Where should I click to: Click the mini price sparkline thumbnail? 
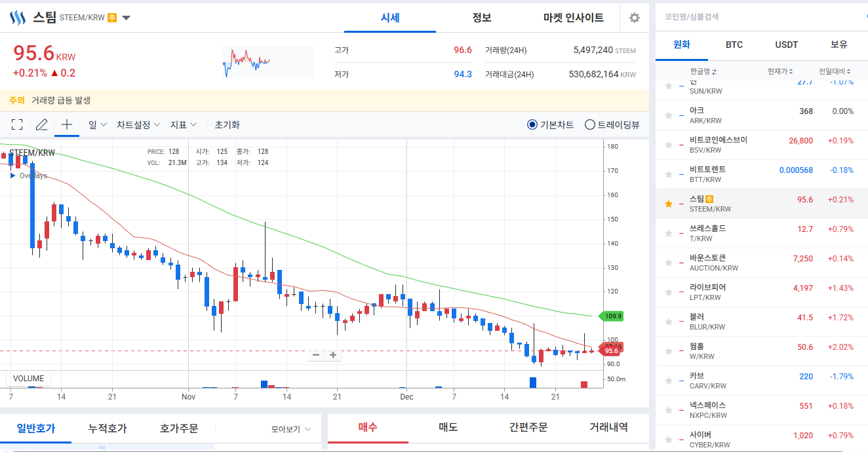269,62
